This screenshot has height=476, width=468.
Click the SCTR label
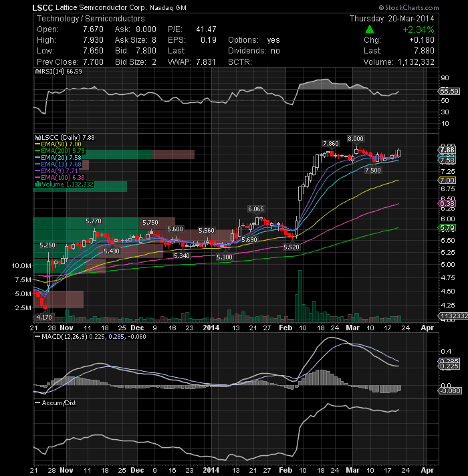point(240,62)
